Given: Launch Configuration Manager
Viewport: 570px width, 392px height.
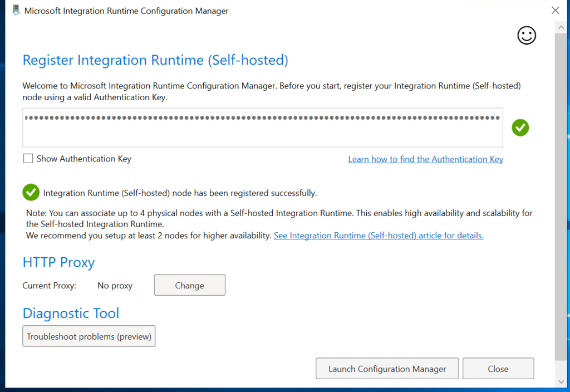Looking at the screenshot, I should pyautogui.click(x=387, y=369).
